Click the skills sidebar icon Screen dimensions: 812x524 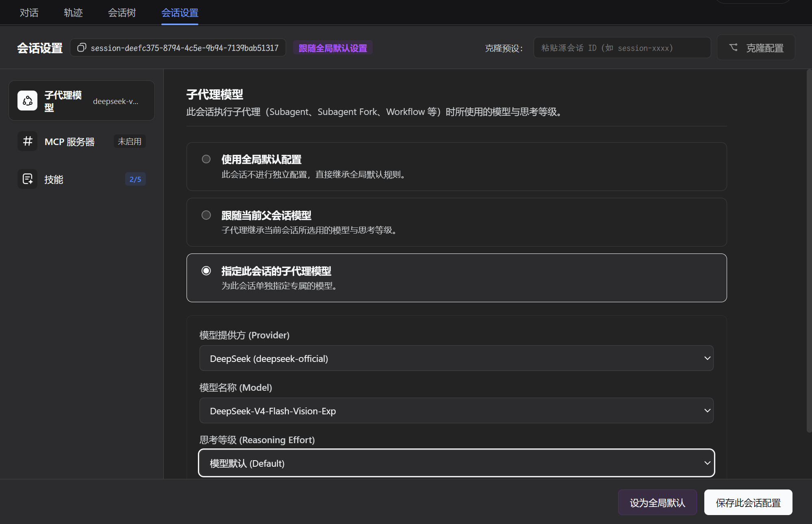(x=27, y=179)
